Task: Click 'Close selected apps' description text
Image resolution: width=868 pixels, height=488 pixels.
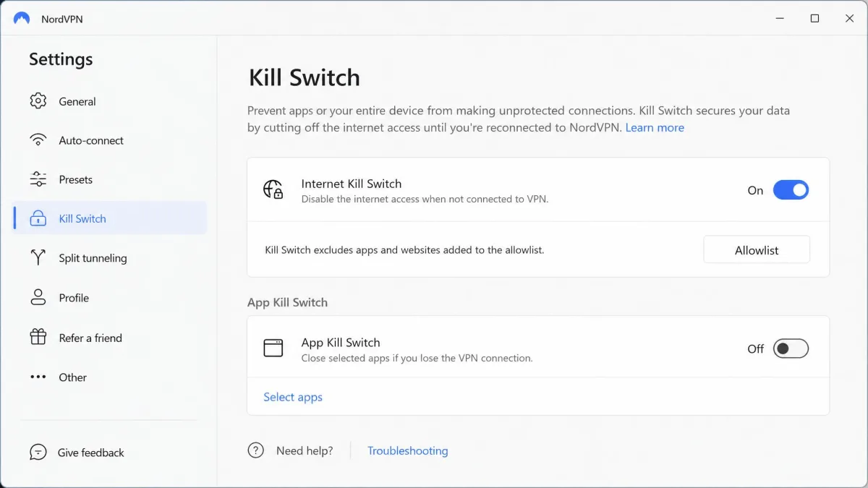Action: point(417,358)
